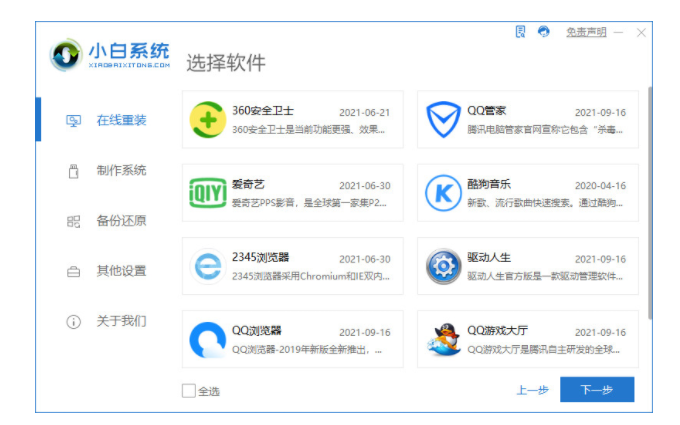Click the 下一步 button
The height and width of the screenshot is (425, 680).
597,389
